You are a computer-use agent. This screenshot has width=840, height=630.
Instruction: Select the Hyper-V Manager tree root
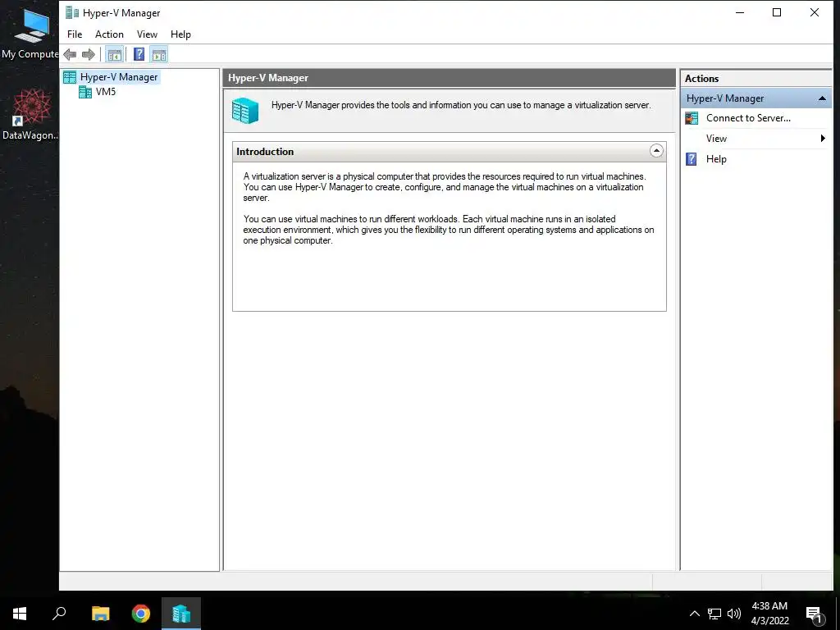pos(118,77)
